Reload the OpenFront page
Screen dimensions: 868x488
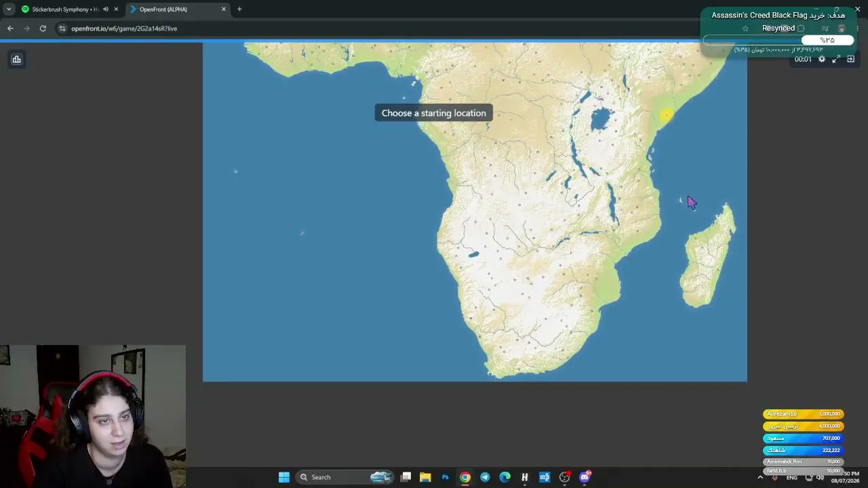point(43,28)
